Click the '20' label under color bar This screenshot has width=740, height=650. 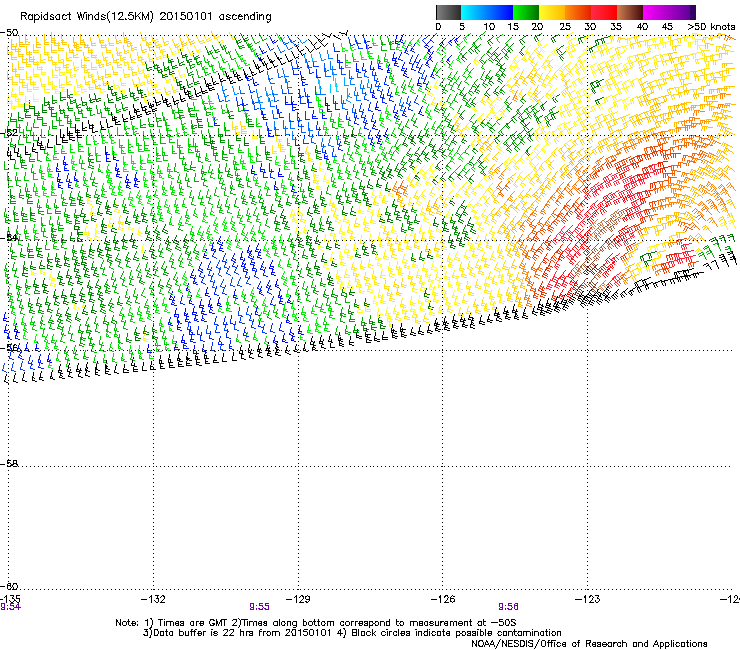537,27
